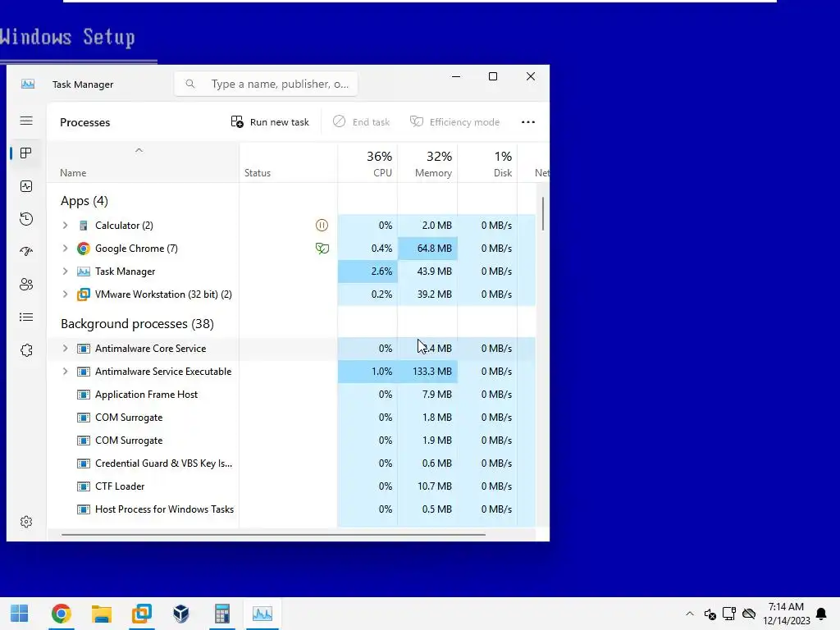Open File Explorer from the taskbar
840x630 pixels.
click(x=101, y=614)
